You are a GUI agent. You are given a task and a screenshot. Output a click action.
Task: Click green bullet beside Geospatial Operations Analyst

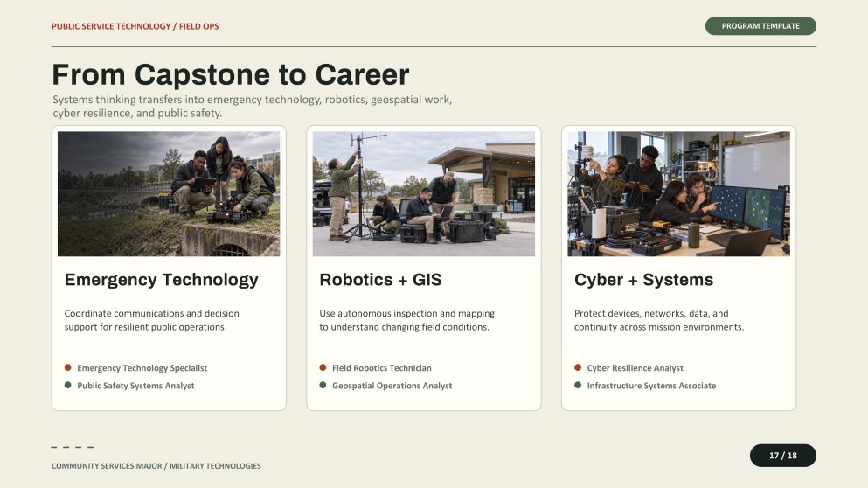tap(323, 385)
